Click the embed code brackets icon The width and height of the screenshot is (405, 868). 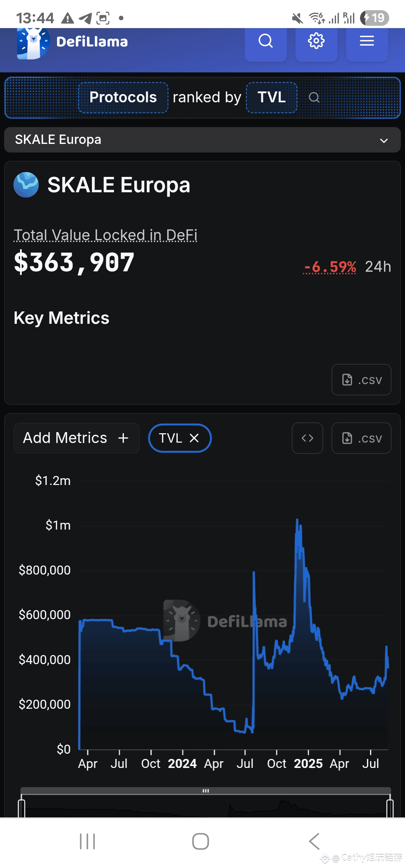click(x=307, y=438)
